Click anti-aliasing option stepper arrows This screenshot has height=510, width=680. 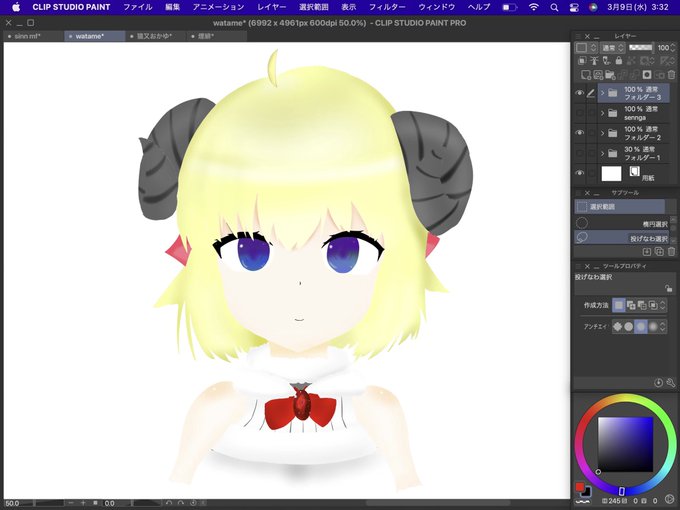[x=662, y=327]
